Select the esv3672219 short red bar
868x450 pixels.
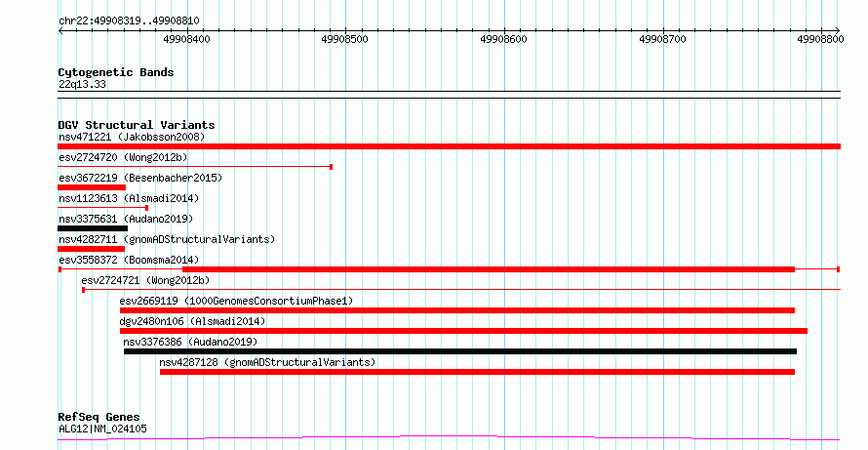pos(92,187)
